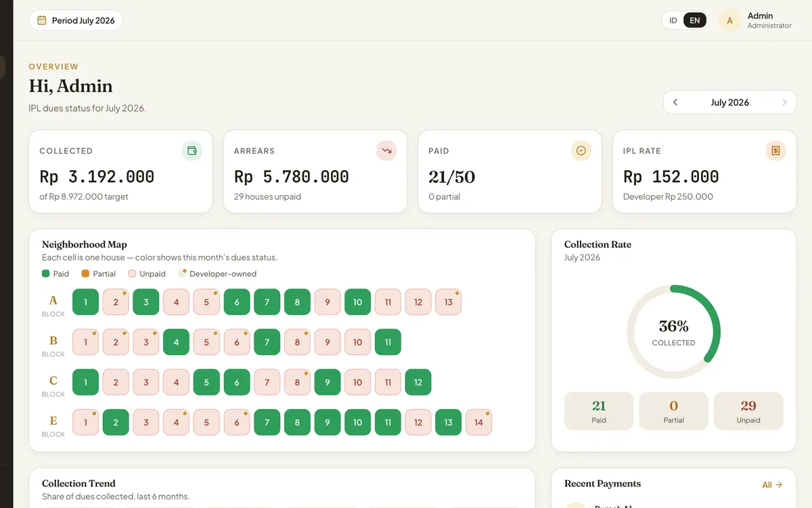
Task: Select the EN language option
Action: (x=695, y=20)
